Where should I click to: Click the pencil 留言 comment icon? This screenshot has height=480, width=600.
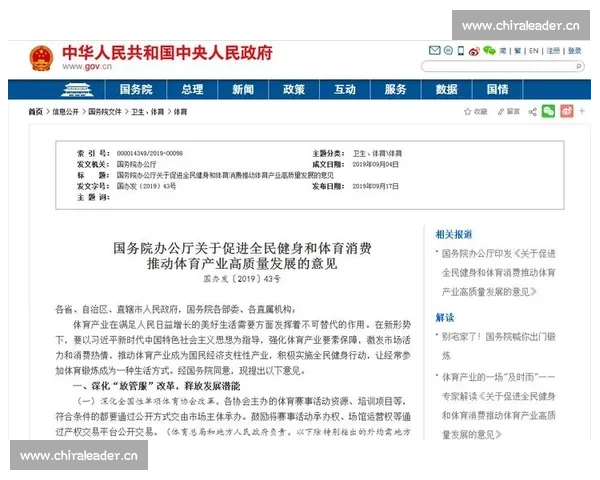pos(501,111)
